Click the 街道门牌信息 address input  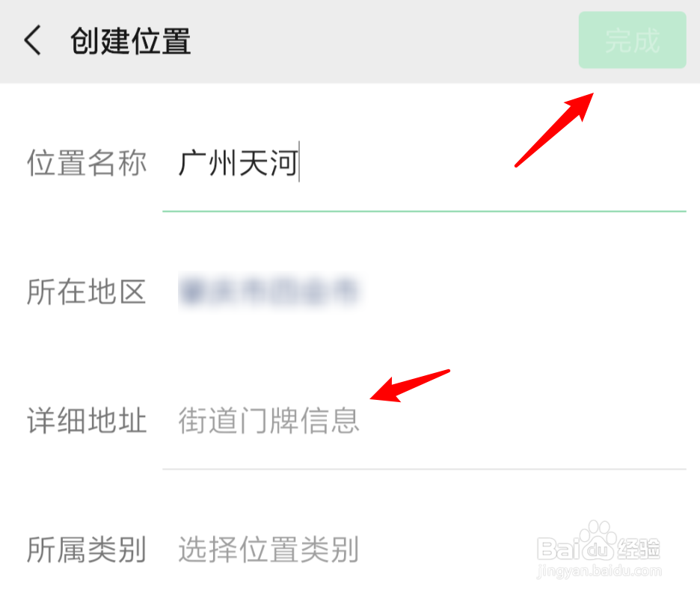click(x=424, y=420)
